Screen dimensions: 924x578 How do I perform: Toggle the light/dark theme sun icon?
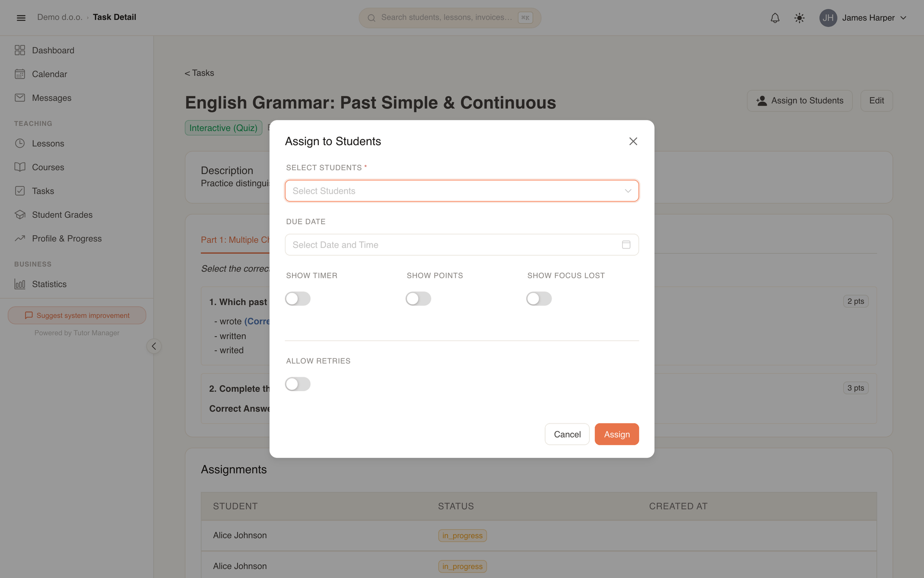click(799, 18)
